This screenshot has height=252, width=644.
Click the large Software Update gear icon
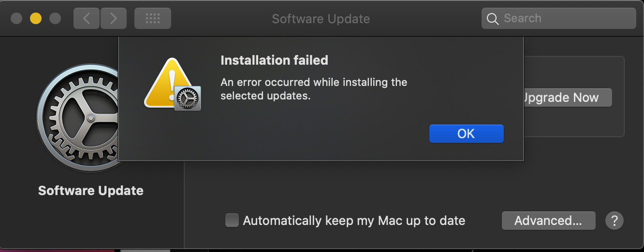pyautogui.click(x=77, y=118)
